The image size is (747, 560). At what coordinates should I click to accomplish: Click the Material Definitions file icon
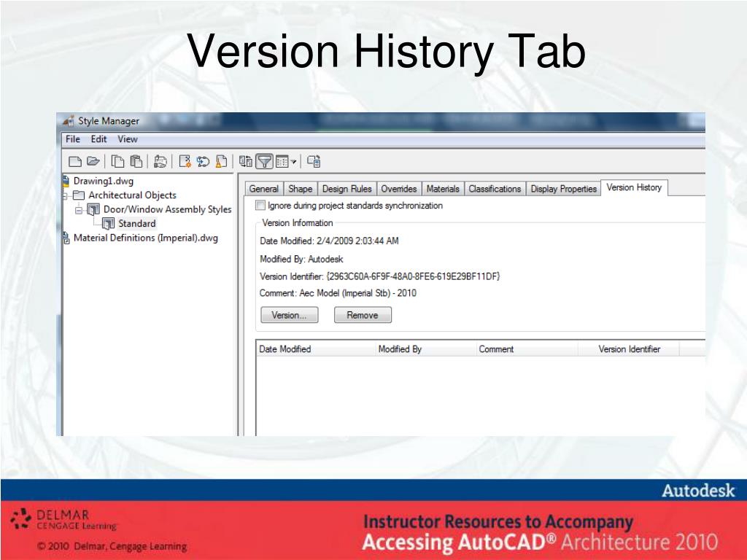coord(66,238)
